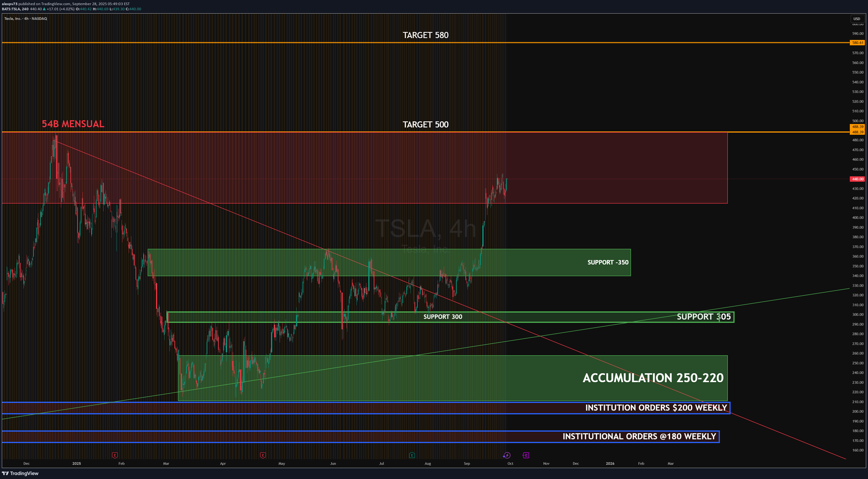Select the red 54B MENSUAL label
Screen dimensions: 868x479
point(73,124)
